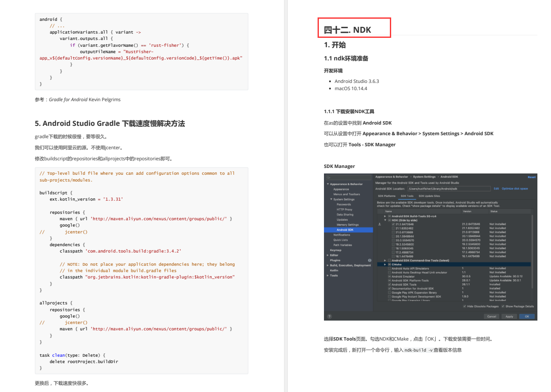Select Quick Lists settings item
Image resolution: width=551 pixels, height=392 pixels.
coord(340,240)
